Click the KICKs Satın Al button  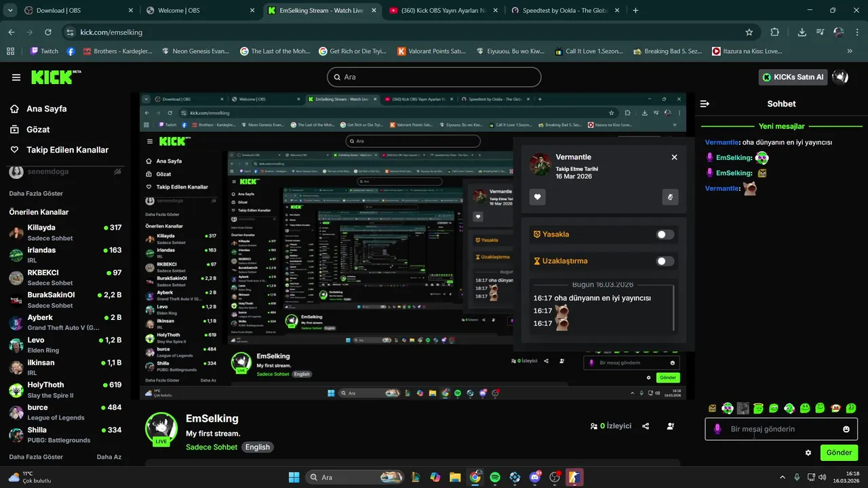coord(793,77)
